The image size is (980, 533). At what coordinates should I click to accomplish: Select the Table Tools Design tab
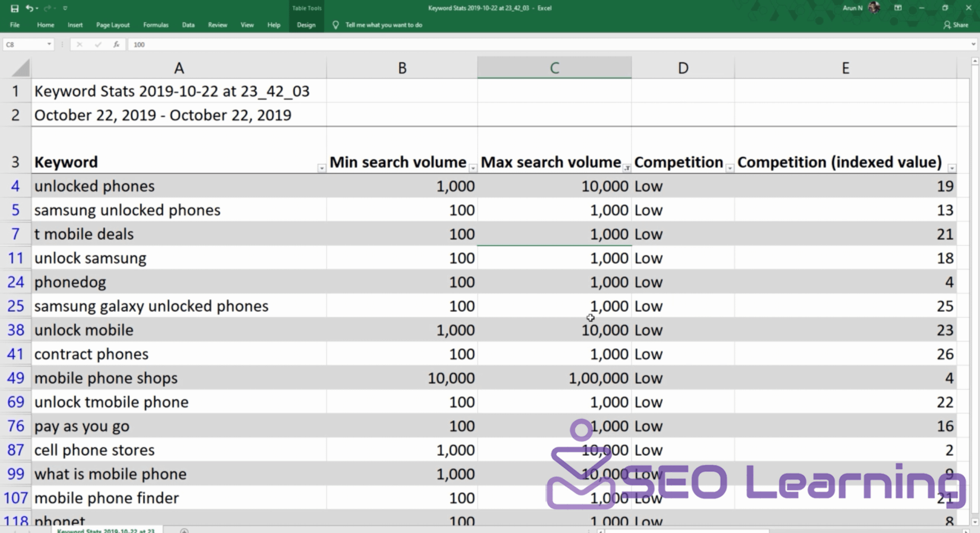click(x=306, y=25)
